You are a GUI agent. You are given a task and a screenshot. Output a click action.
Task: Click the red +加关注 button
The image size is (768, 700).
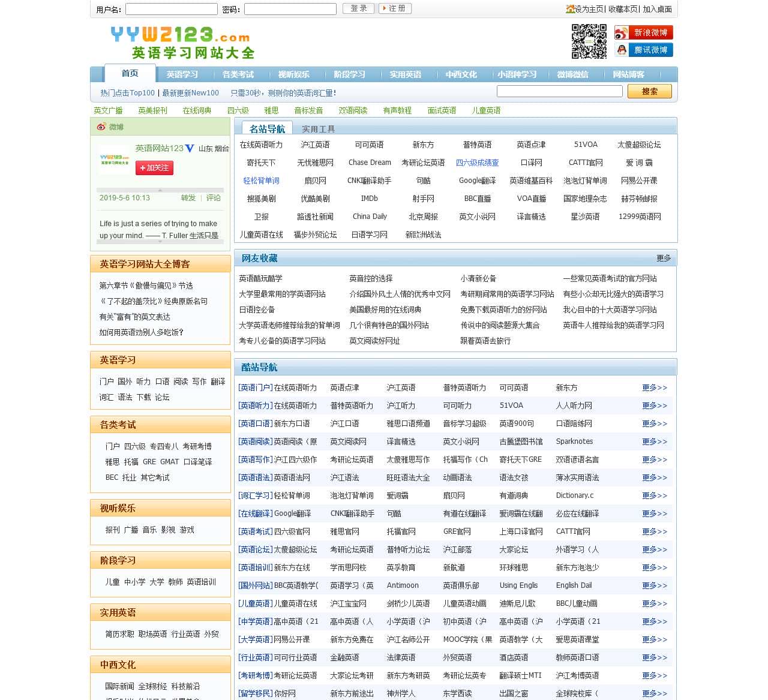[154, 168]
